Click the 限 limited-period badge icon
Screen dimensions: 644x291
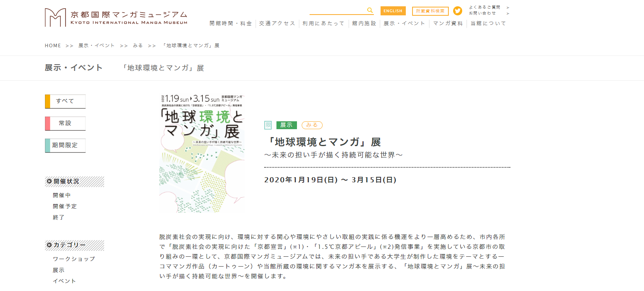[x=268, y=125]
